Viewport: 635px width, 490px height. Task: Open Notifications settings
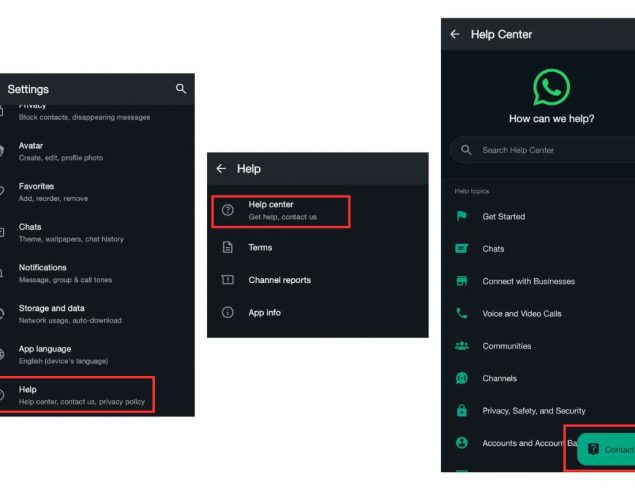tap(97, 273)
